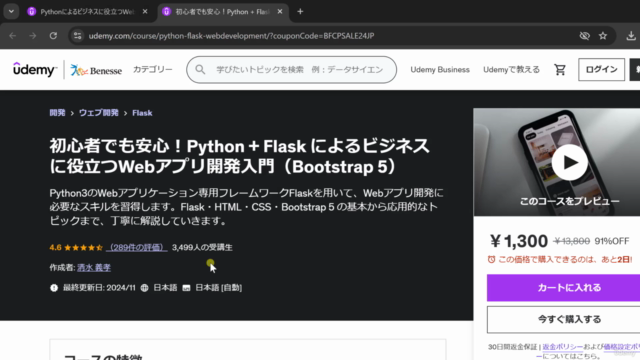
Task: Open instructor 清水 義孝 profile link
Action: point(94,267)
